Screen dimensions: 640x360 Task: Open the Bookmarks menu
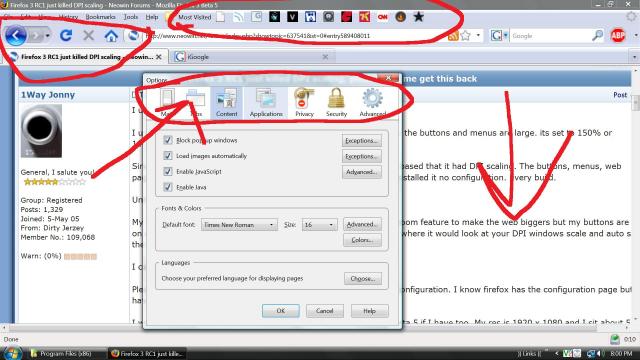[100, 17]
